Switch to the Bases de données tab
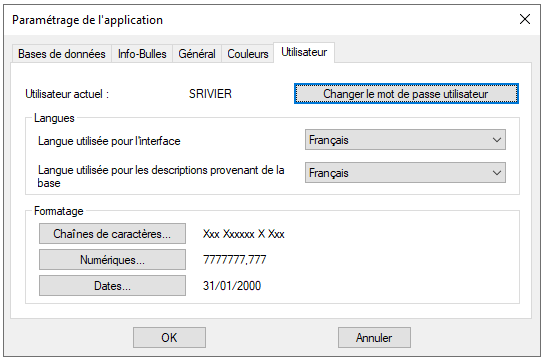The height and width of the screenshot is (360, 543). pyautogui.click(x=62, y=54)
